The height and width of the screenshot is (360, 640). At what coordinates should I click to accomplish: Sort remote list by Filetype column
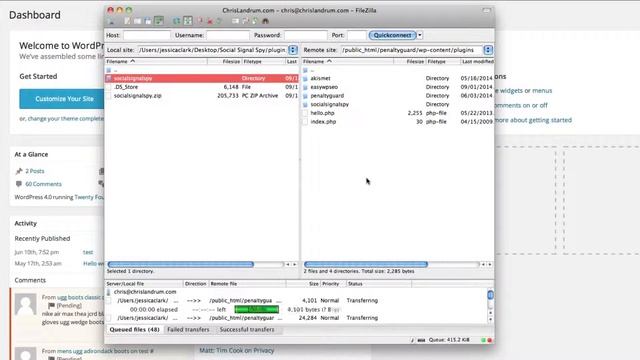click(443, 61)
